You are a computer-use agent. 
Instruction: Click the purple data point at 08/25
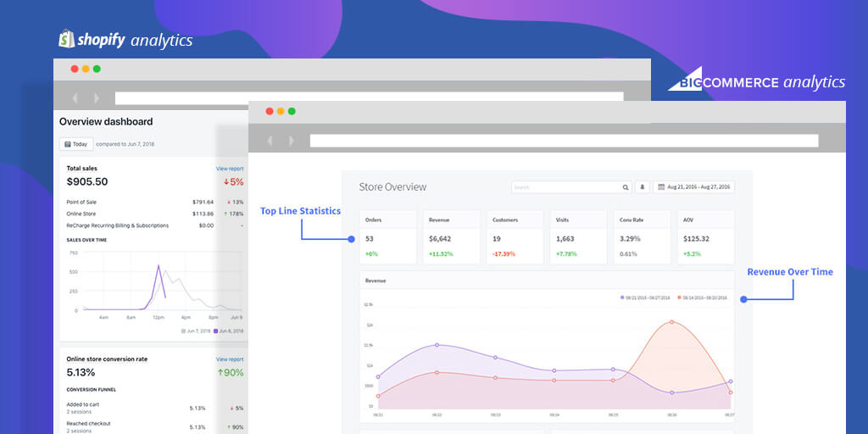pos(614,370)
